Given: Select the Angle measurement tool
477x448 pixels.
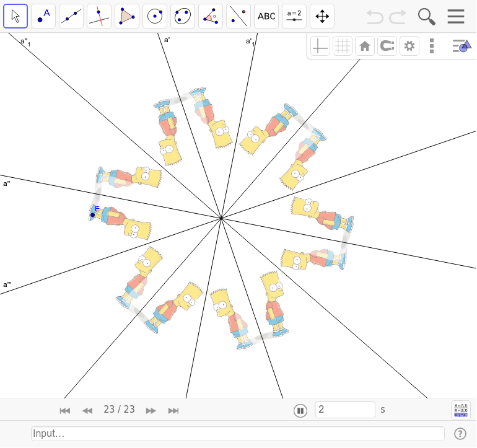Looking at the screenshot, I should click(x=211, y=16).
